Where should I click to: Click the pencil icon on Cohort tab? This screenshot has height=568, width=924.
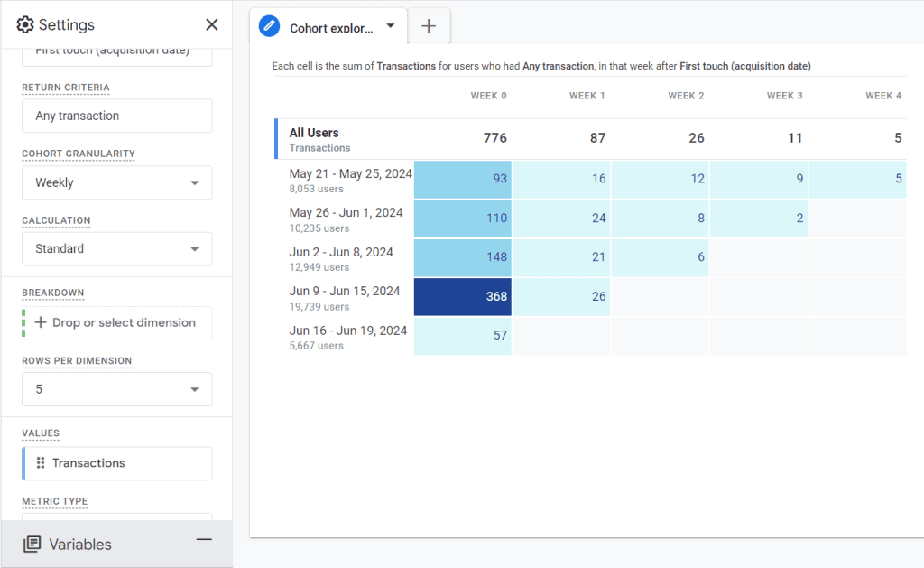tap(269, 26)
